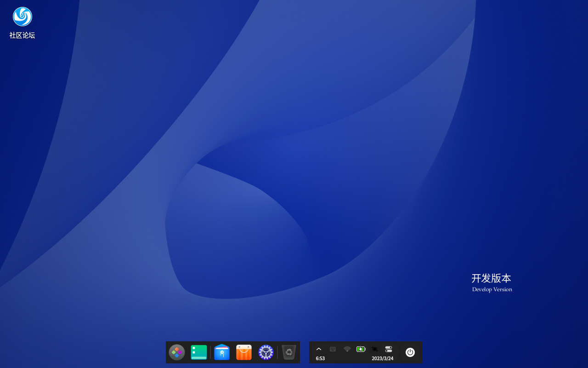Open the app launcher from the dock
The height and width of the screenshot is (368, 588).
[x=177, y=352]
